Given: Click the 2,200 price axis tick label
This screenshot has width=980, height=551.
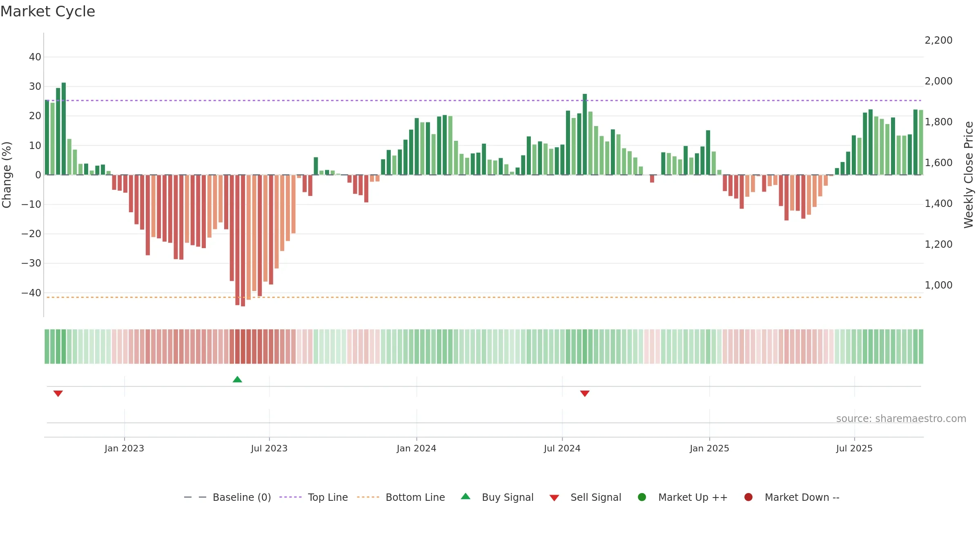Looking at the screenshot, I should click(x=938, y=40).
